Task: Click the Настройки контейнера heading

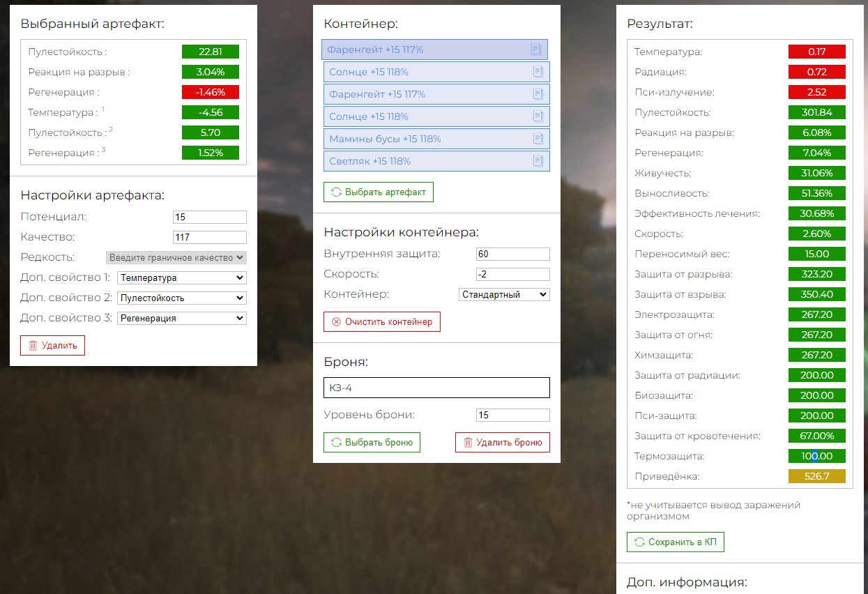Action: (401, 232)
